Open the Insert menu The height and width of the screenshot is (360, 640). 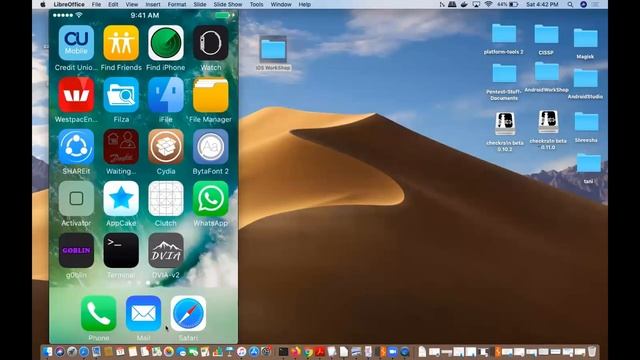pos(153,4)
